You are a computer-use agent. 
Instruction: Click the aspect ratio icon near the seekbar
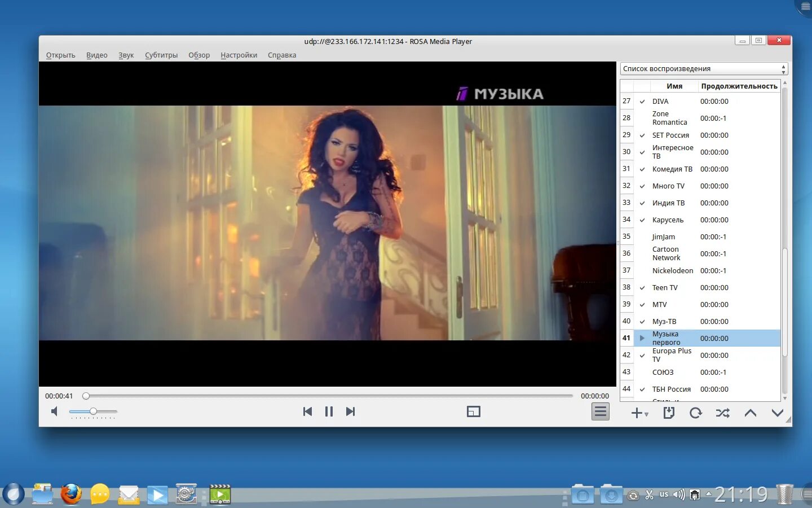(474, 411)
